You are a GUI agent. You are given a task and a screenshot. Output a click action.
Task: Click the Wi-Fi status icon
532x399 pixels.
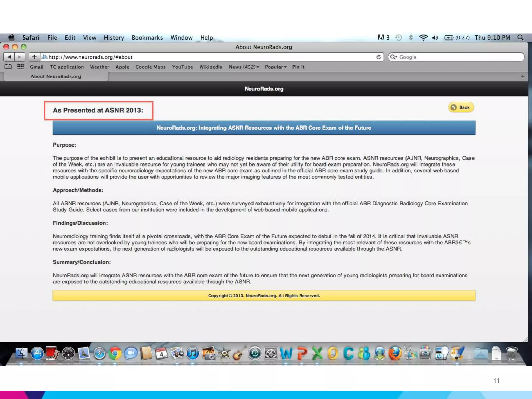click(x=423, y=38)
